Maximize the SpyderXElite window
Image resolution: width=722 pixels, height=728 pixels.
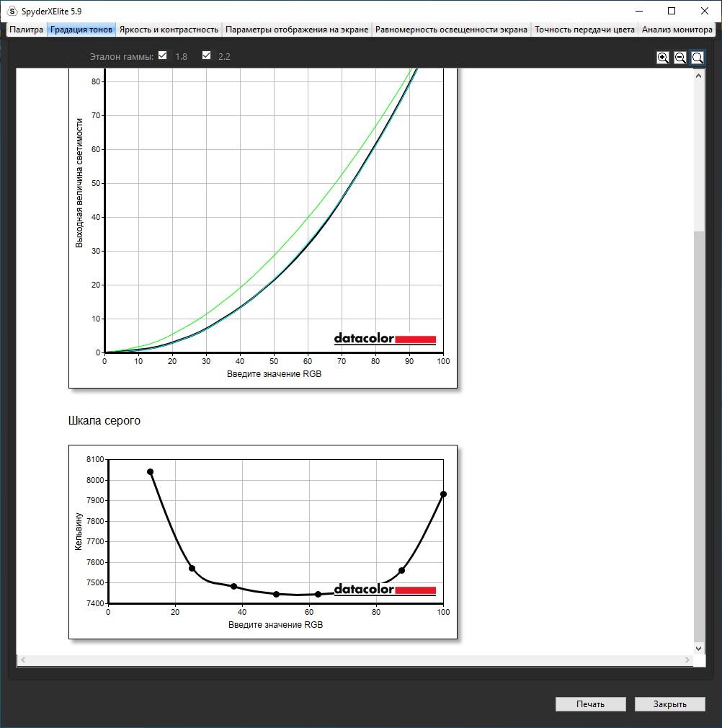(672, 11)
